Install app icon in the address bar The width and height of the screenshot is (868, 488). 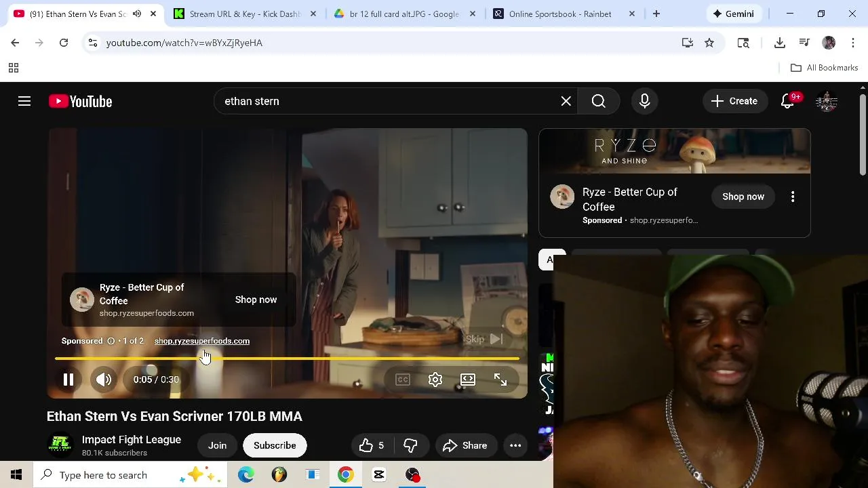pos(688,43)
